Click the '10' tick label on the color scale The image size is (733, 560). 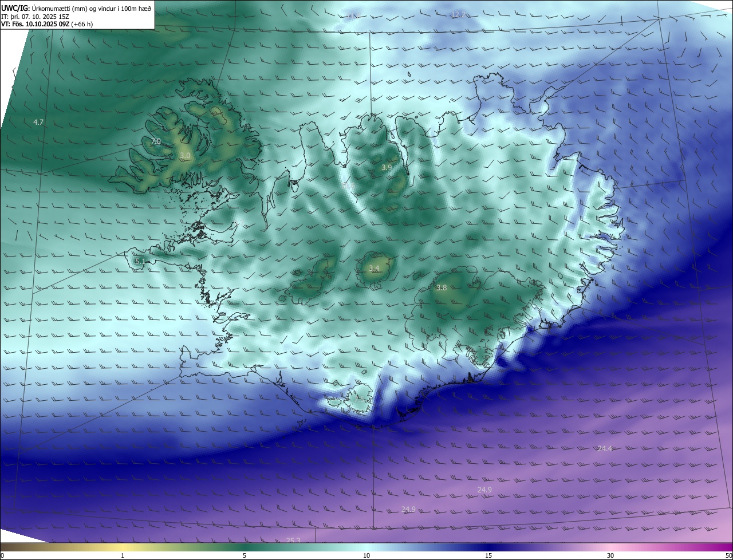point(366,555)
